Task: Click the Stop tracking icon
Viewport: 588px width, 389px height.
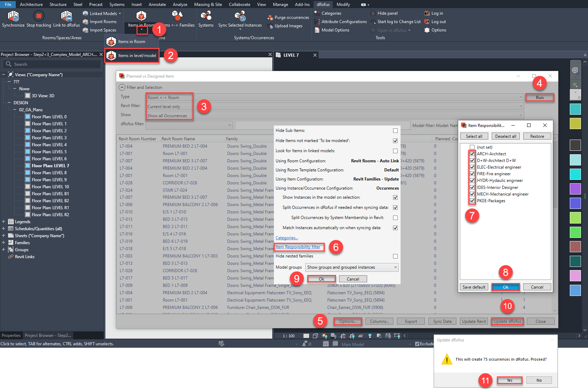Action: coord(38,16)
